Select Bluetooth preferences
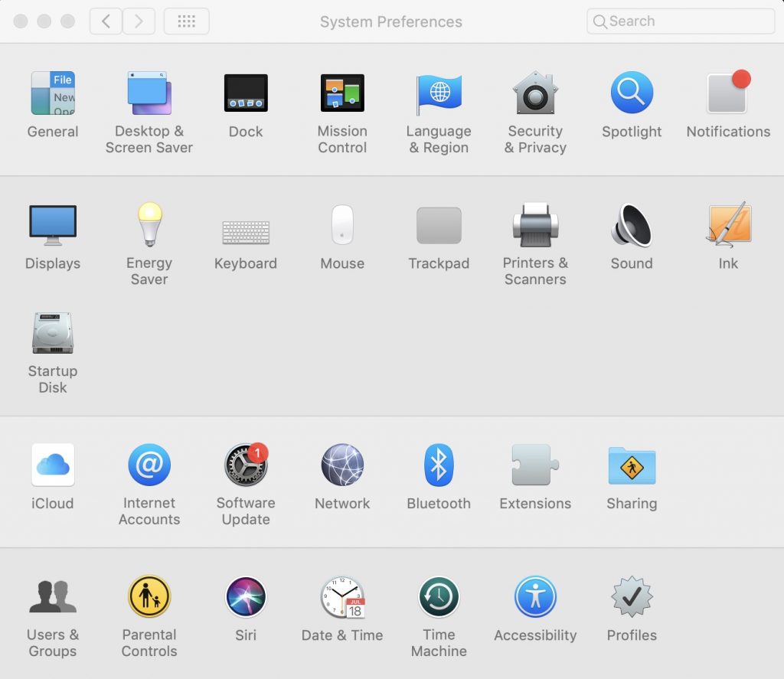The image size is (784, 679). click(439, 465)
